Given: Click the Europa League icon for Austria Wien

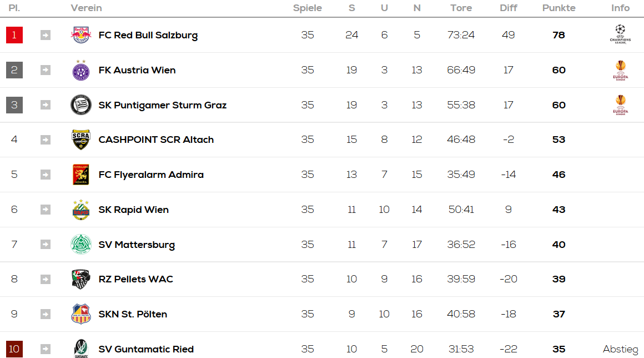Looking at the screenshot, I should point(620,70).
